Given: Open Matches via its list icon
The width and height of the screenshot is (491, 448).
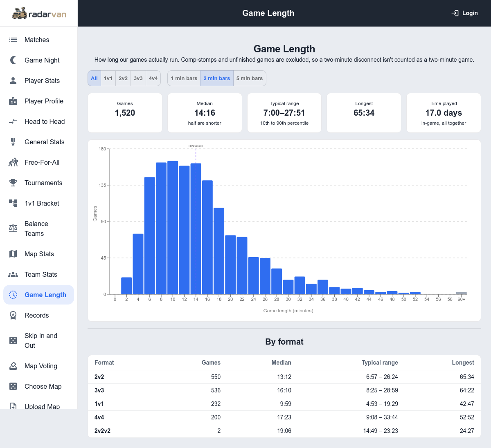Looking at the screenshot, I should tap(13, 40).
